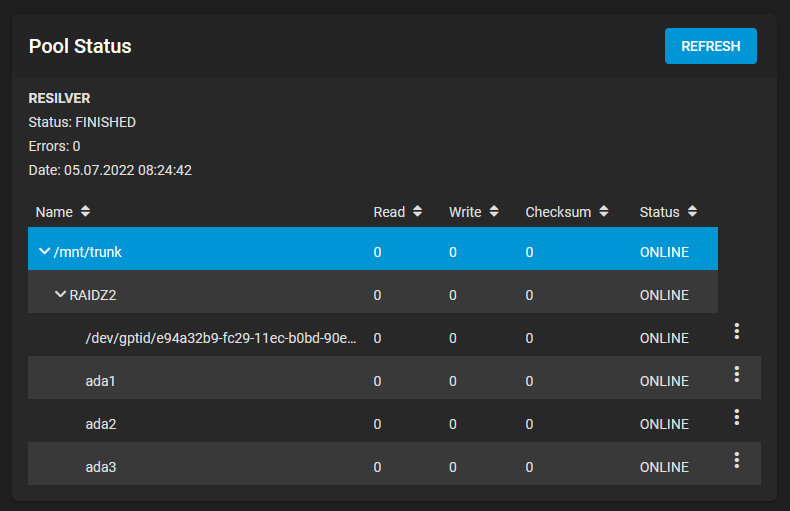Screen dimensions: 790x511
Task: Sort by the Name column arrows
Action: [x=85, y=211]
